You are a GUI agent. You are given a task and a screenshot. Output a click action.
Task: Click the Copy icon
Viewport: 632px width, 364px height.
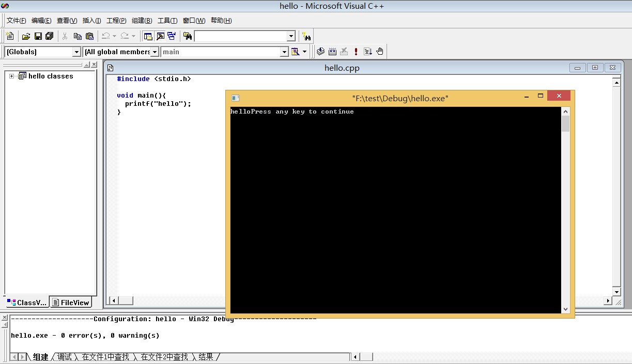tap(78, 36)
